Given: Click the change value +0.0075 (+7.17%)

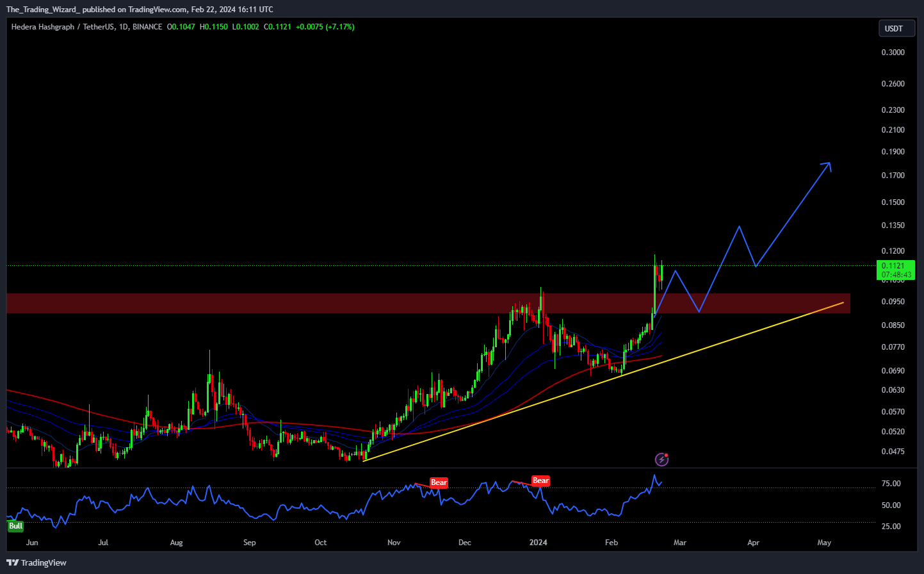Looking at the screenshot, I should [325, 27].
